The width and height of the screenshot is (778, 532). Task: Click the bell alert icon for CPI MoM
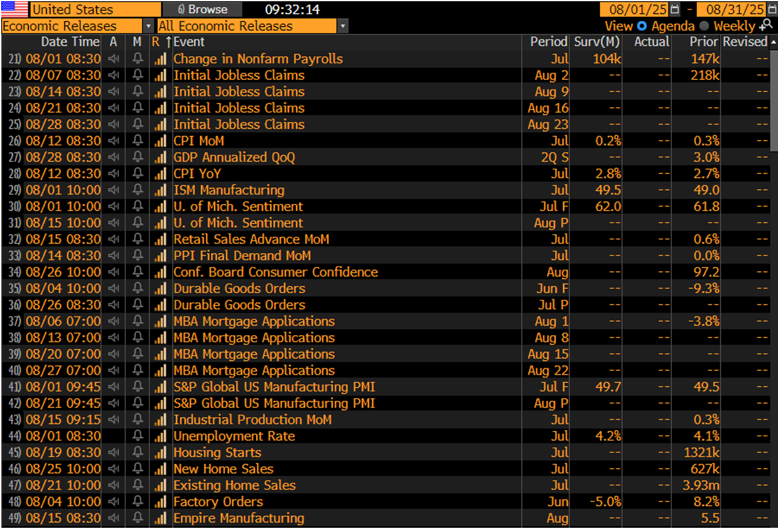coord(138,141)
